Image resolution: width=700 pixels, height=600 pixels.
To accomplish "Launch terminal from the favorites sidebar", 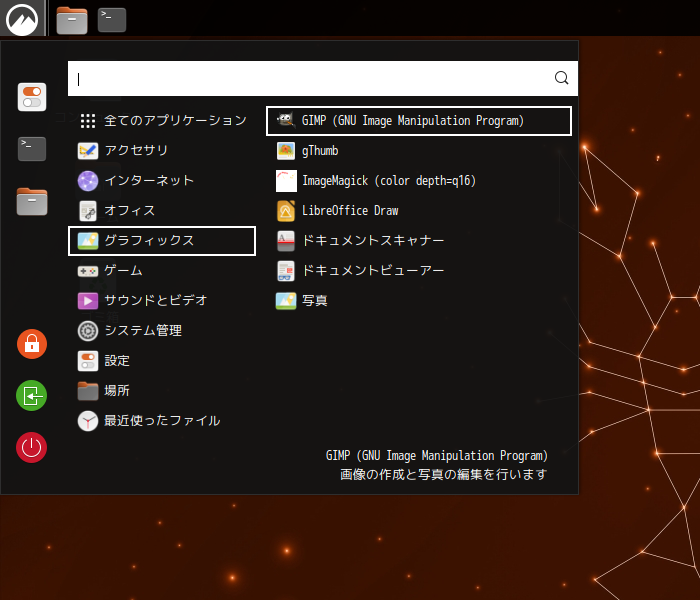I will tap(32, 149).
